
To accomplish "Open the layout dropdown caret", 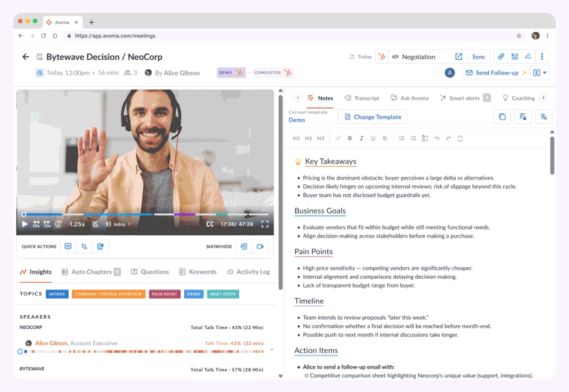I will pyautogui.click(x=545, y=73).
